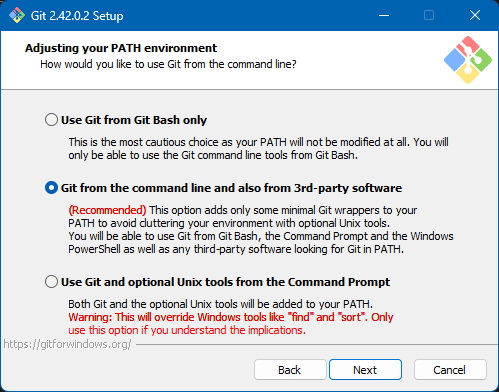Go to the previous step with Back
This screenshot has height=392, width=499.
(x=290, y=370)
